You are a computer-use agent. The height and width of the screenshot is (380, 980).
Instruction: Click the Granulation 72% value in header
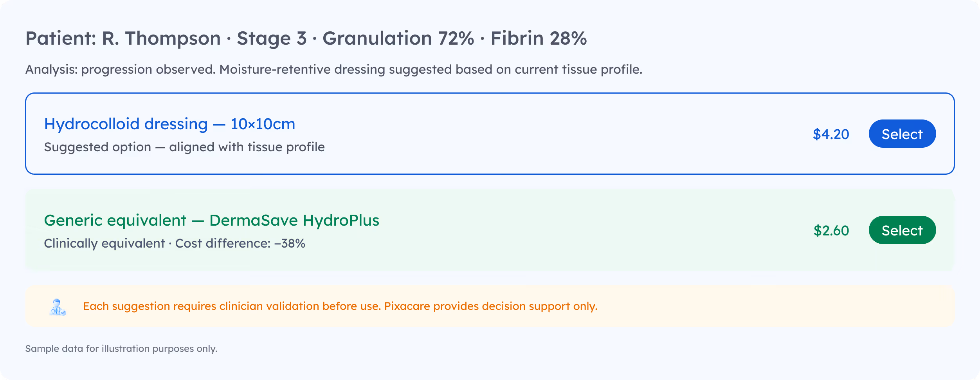coord(398,38)
